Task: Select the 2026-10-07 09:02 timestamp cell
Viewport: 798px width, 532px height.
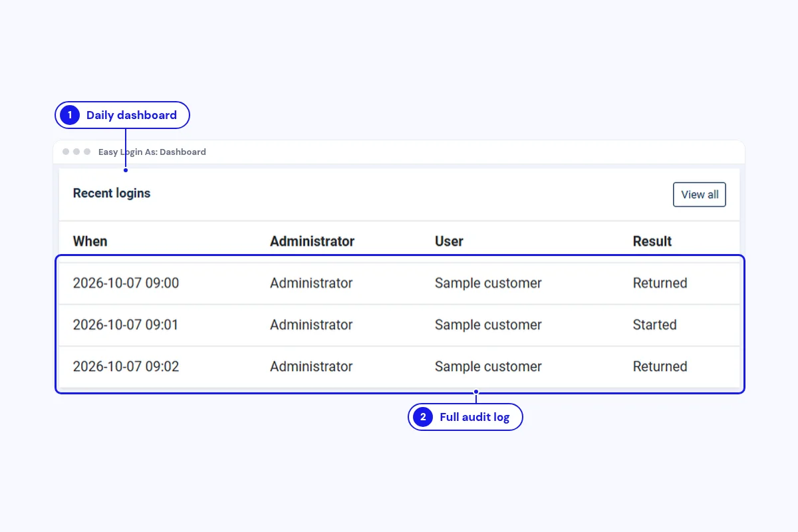Action: 126,366
